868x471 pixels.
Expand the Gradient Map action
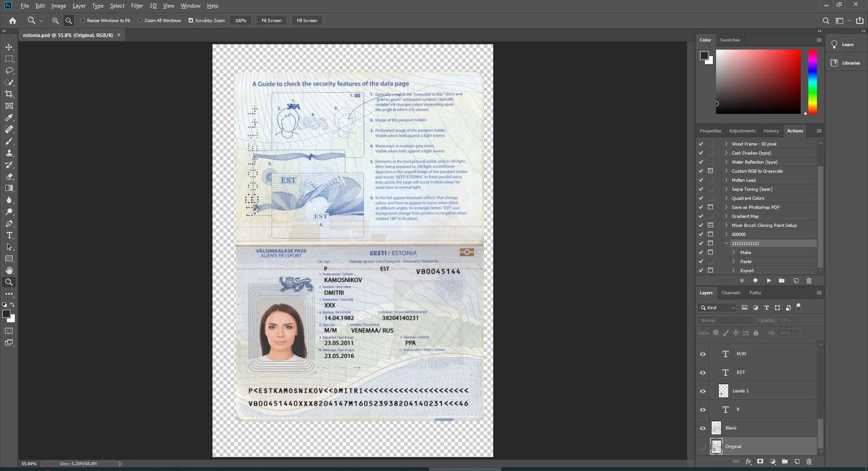point(726,216)
